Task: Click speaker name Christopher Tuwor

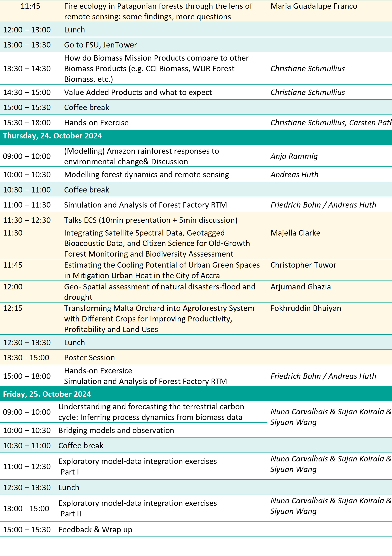Action: tap(303, 265)
